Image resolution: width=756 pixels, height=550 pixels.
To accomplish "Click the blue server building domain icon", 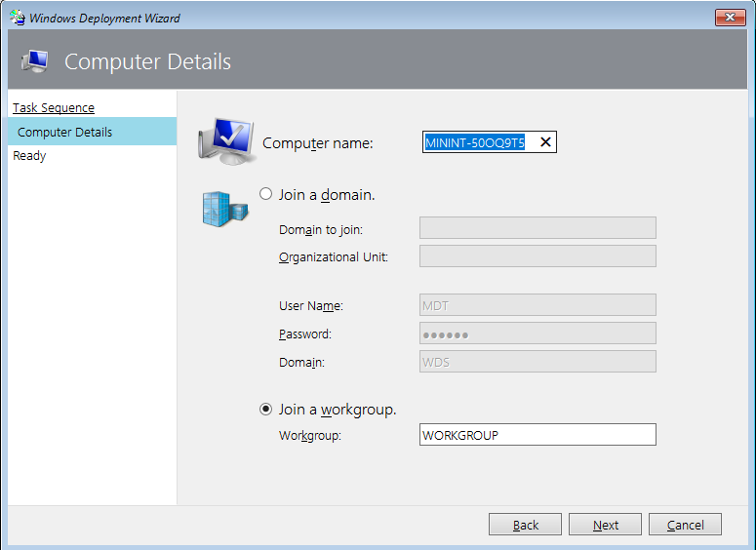I will tap(225, 210).
